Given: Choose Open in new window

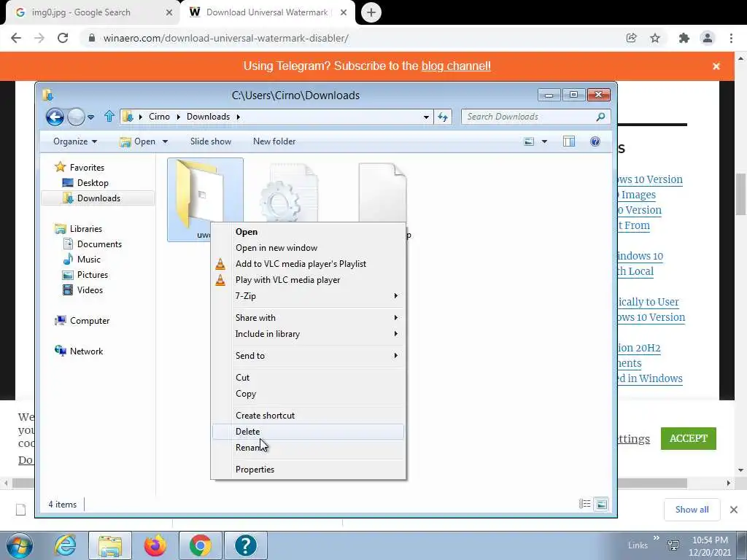Looking at the screenshot, I should (x=309, y=248).
